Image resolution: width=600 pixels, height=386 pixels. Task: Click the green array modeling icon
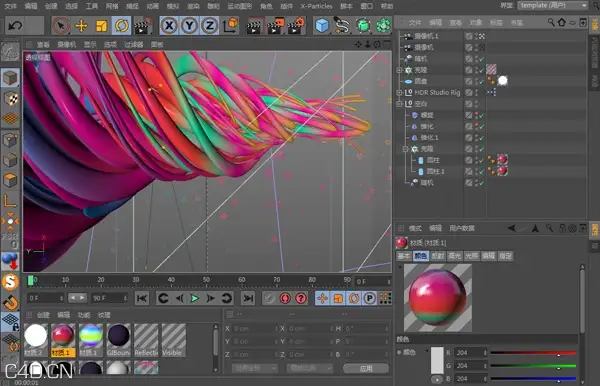383,26
